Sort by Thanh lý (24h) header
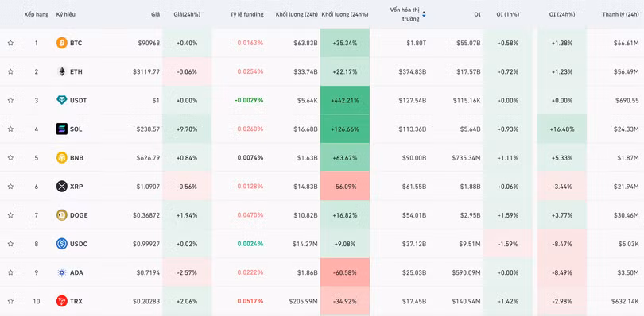 point(621,14)
